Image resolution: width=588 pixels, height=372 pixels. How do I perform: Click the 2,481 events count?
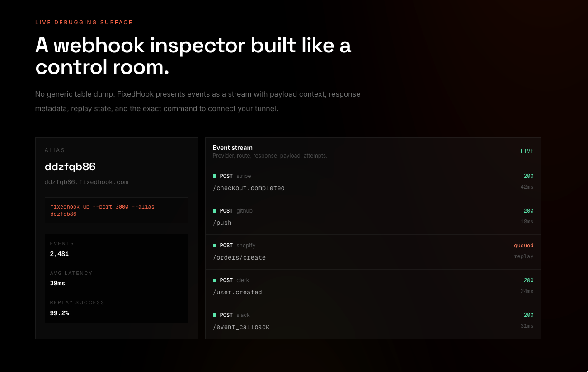pos(59,254)
